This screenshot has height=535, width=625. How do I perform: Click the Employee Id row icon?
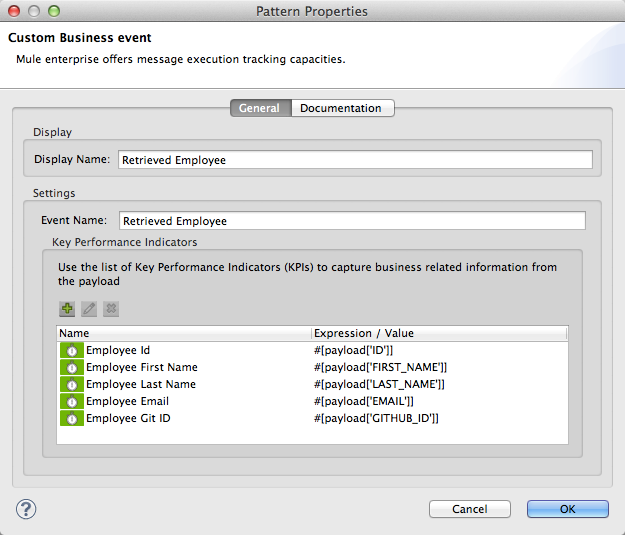pyautogui.click(x=72, y=350)
